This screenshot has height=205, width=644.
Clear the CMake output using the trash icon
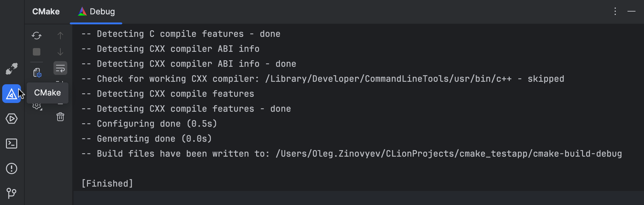point(60,117)
